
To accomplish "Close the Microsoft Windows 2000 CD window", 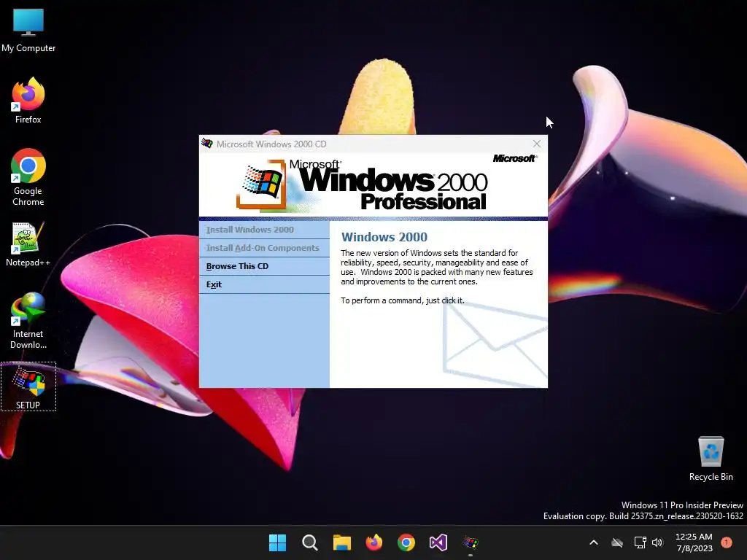I will coord(537,144).
